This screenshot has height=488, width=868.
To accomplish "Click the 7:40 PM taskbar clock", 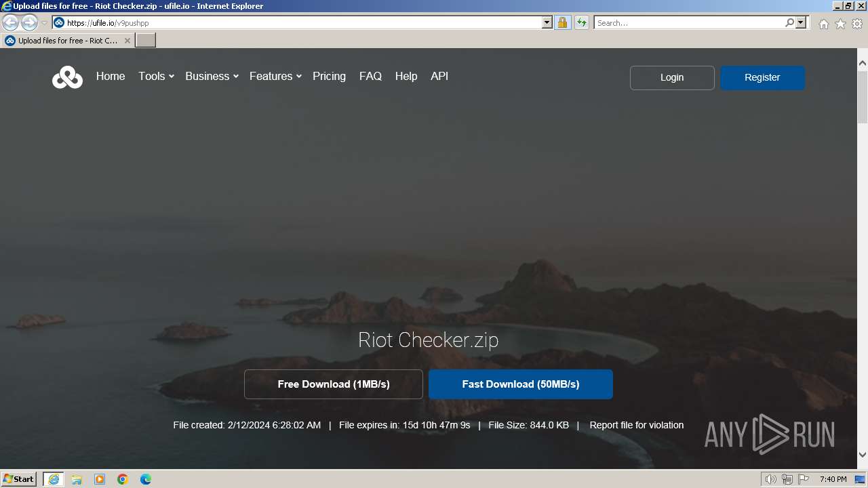I will [x=833, y=479].
